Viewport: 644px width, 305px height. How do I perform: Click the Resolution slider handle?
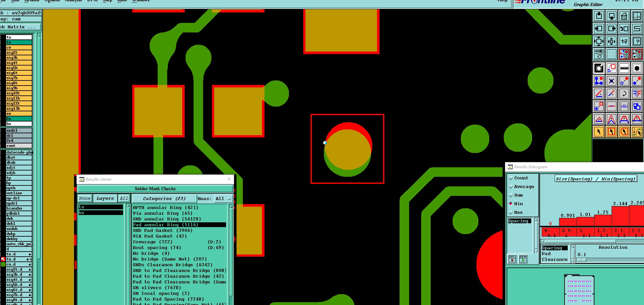click(581, 260)
